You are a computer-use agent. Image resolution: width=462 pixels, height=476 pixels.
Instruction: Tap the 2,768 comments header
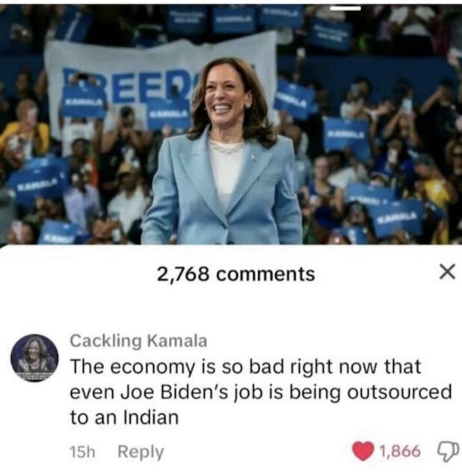(235, 274)
